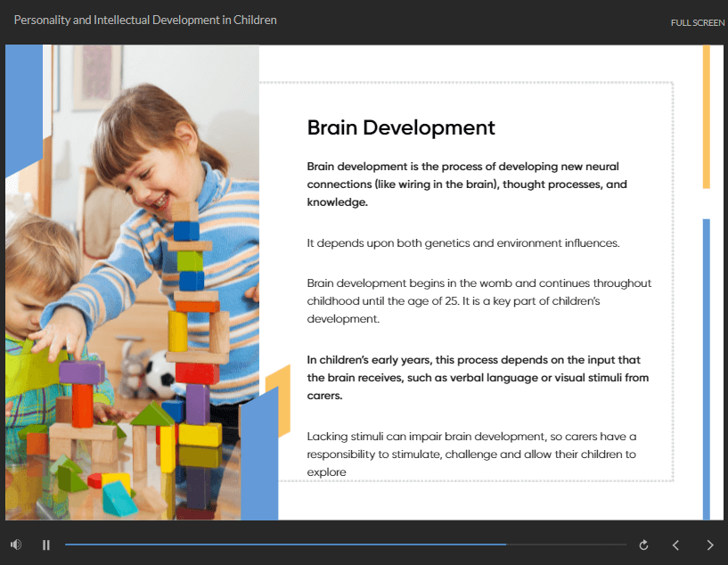The image size is (728, 565).
Task: Mute audio using the speaker icon
Action: pos(16,545)
